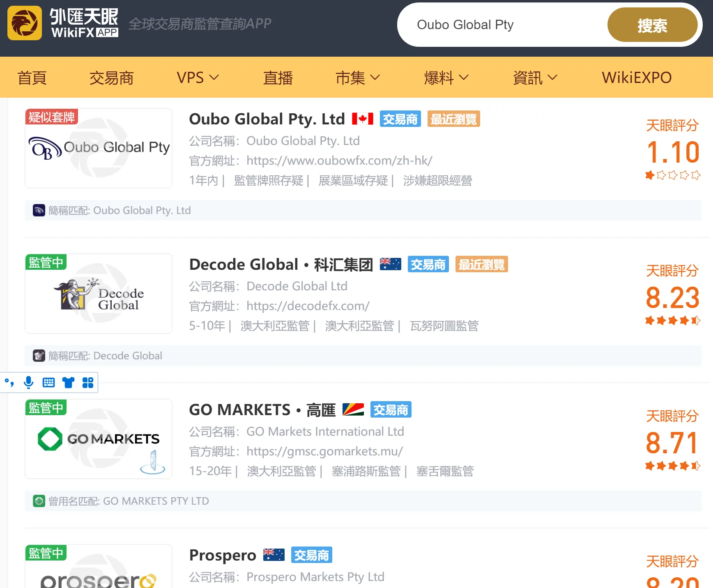Open the 直播 live tab

(278, 78)
